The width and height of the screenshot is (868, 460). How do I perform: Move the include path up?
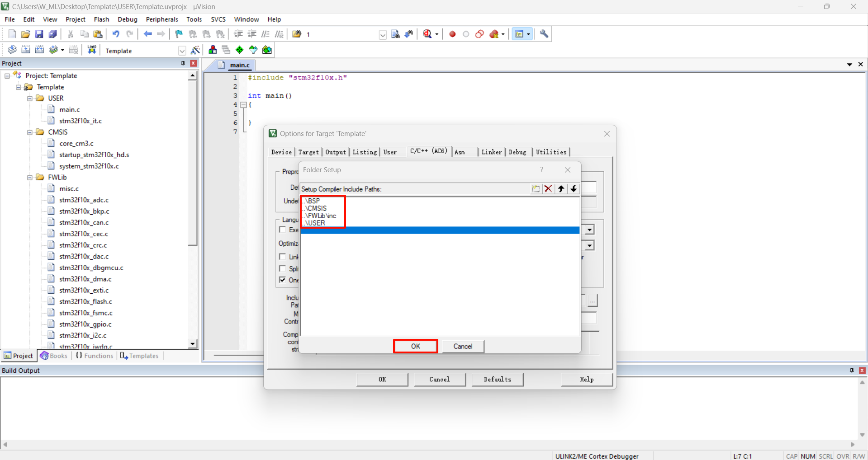561,189
